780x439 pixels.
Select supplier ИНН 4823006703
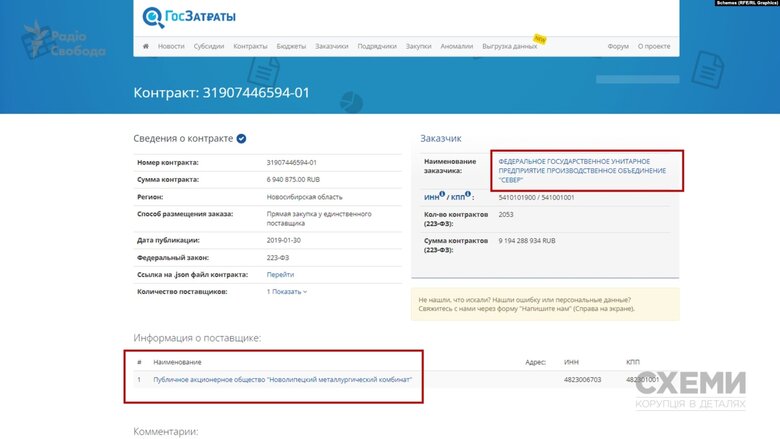point(583,379)
